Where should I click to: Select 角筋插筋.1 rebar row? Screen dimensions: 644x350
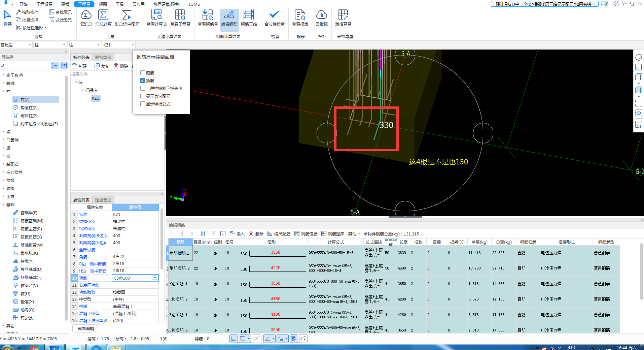tap(180, 253)
